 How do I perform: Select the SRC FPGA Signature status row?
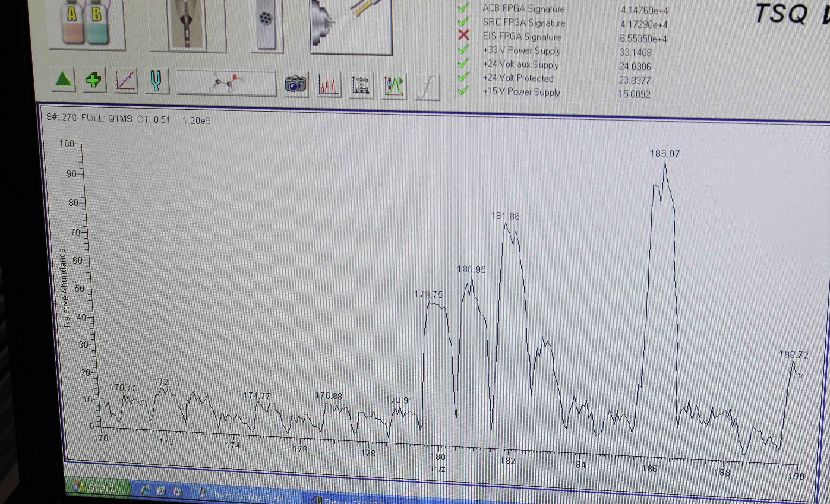563,23
